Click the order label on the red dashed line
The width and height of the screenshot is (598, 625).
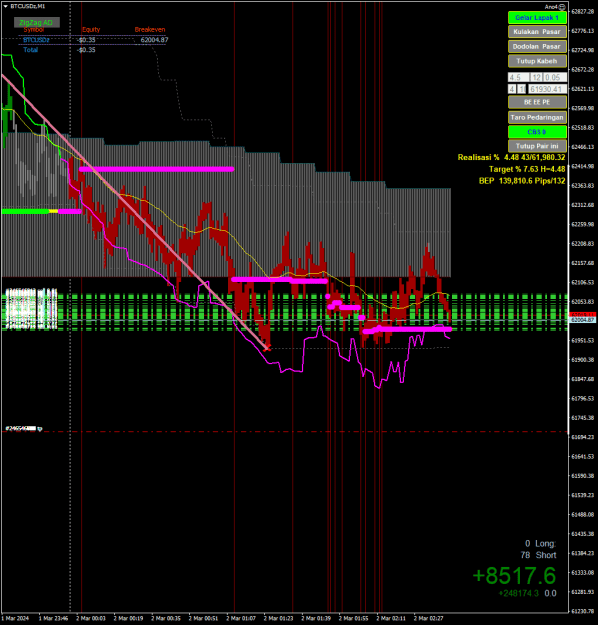tap(21, 428)
